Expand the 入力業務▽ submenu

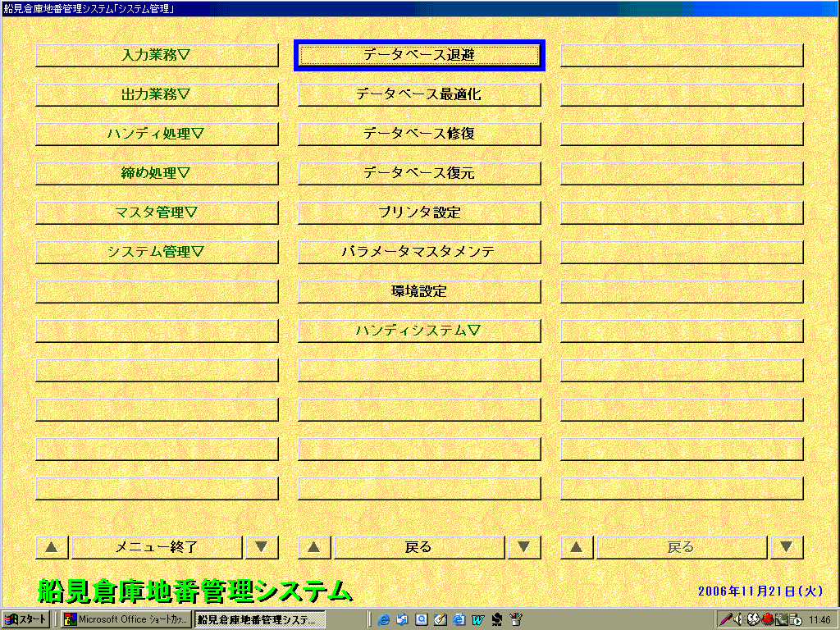pyautogui.click(x=157, y=55)
